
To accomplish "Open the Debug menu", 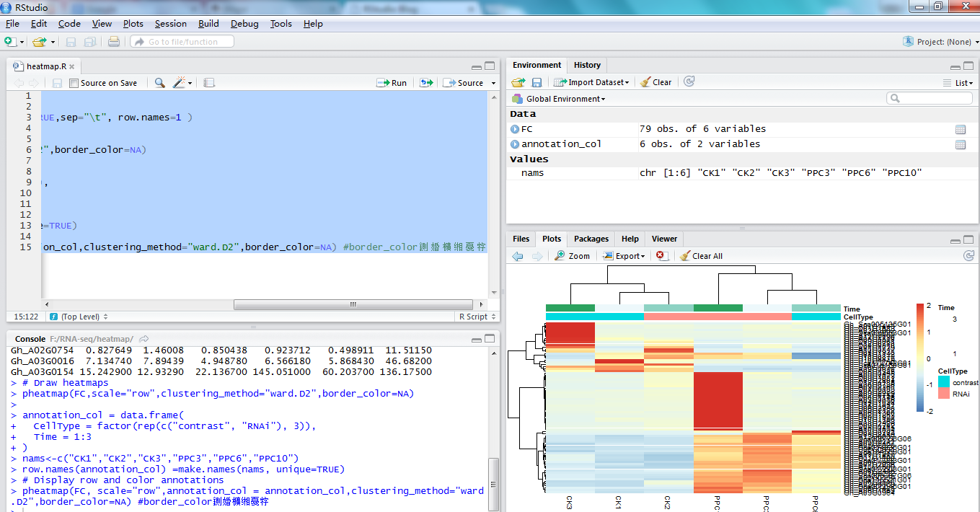I will [x=244, y=24].
